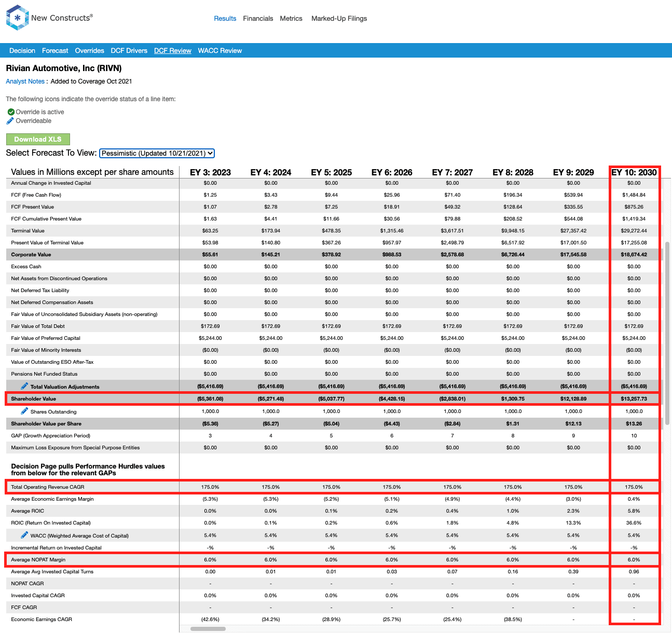This screenshot has height=633, width=672.
Task: Click Economic Earnings CAGR 2023 value (42.6%)
Action: (210, 619)
